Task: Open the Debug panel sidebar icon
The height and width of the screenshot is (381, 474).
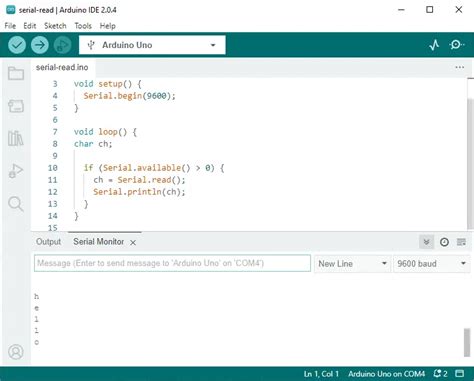Action: 16,171
